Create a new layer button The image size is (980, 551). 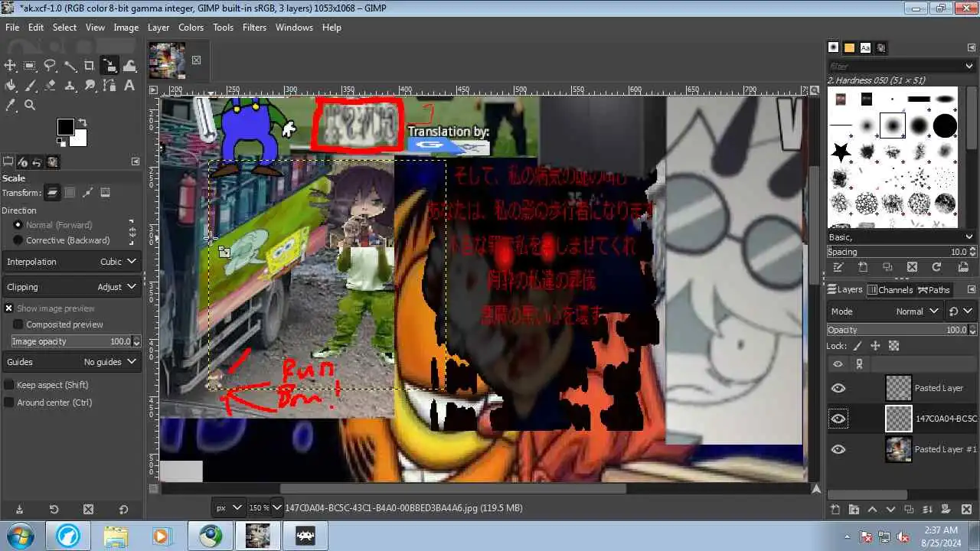tap(835, 510)
